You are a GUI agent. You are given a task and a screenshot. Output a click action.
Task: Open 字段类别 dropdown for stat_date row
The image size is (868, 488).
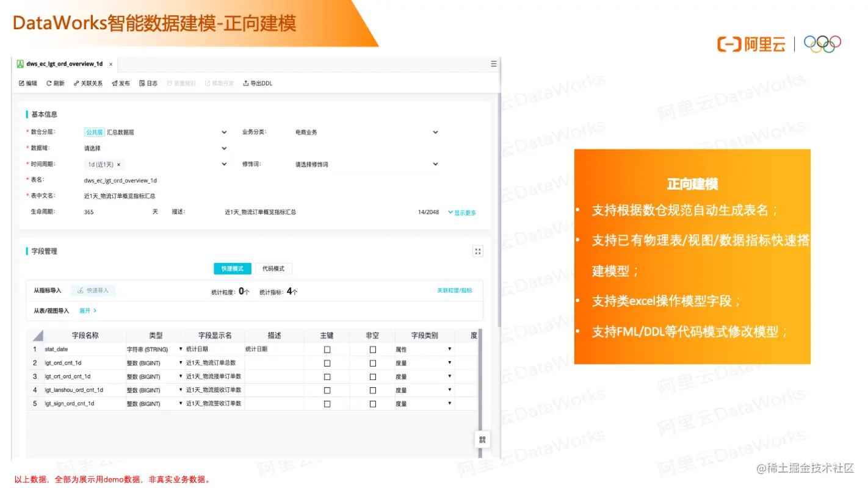click(450, 349)
